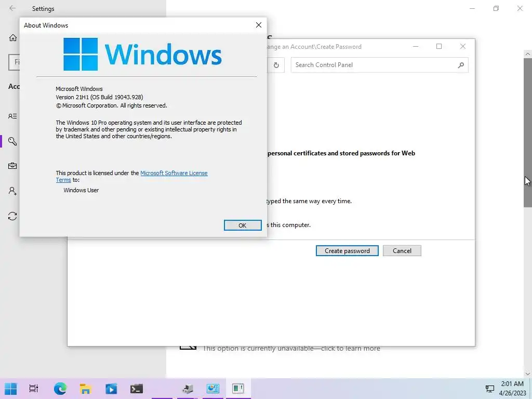532x399 pixels.
Task: Minimize the Control Panel window
Action: 416,46
